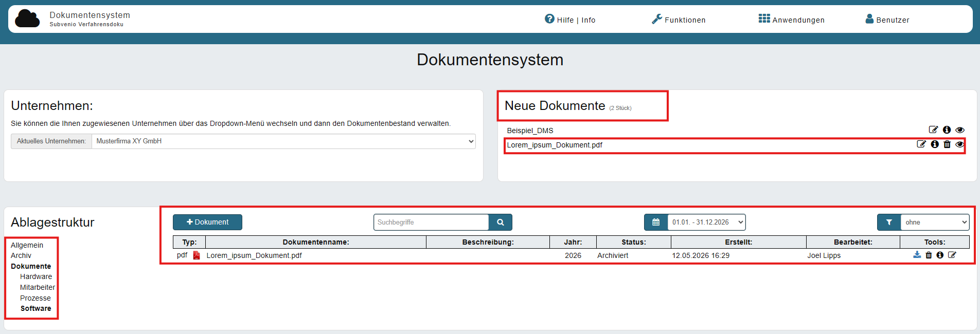
Task: Select the Dokumente folder
Action: 31,266
